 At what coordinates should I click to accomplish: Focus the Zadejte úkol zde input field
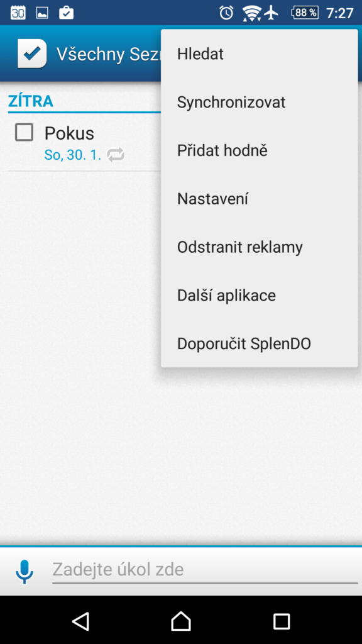[x=205, y=570]
